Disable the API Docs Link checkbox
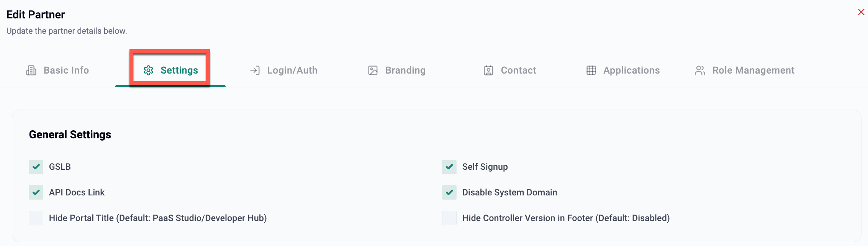 click(x=36, y=192)
